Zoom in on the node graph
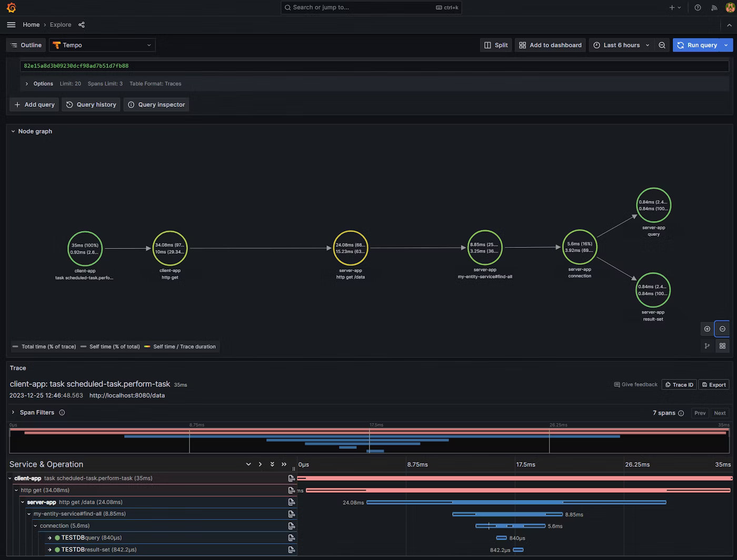This screenshot has width=737, height=560. point(707,329)
